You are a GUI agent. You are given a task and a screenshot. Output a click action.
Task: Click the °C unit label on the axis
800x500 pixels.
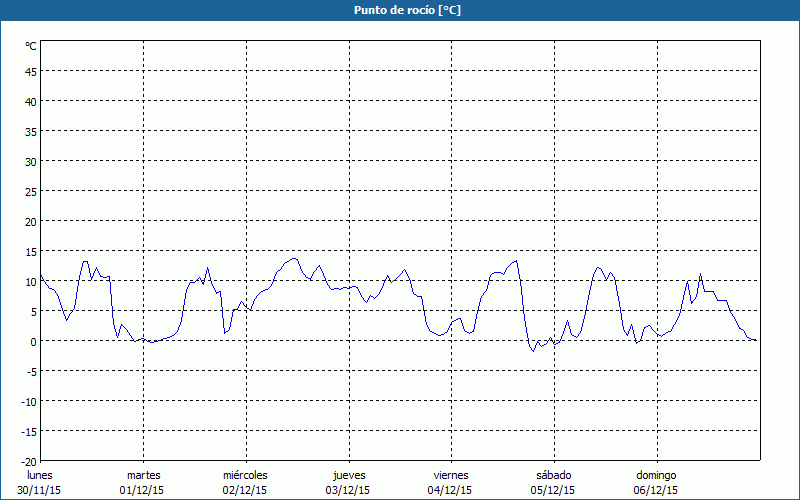click(31, 46)
